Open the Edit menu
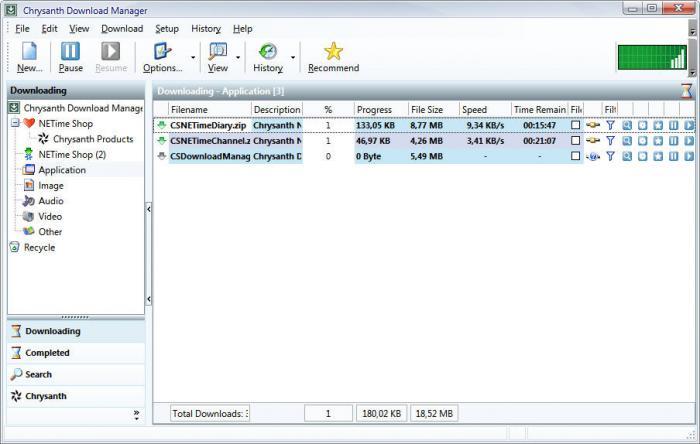This screenshot has height=444, width=700. (x=50, y=29)
